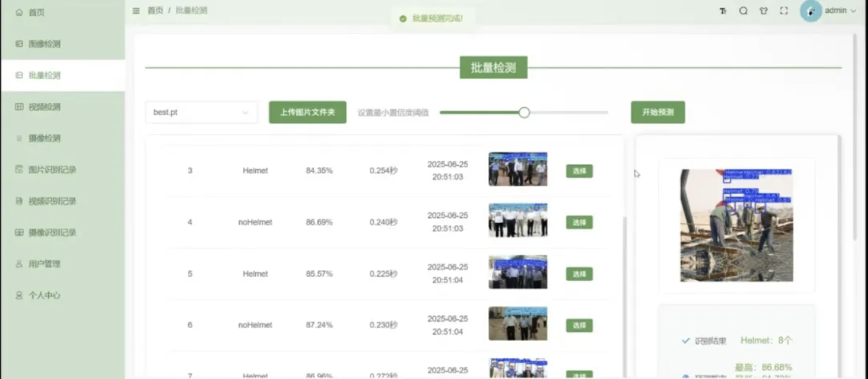
Task: Open 批量检测 in the sidebar
Action: click(62, 75)
